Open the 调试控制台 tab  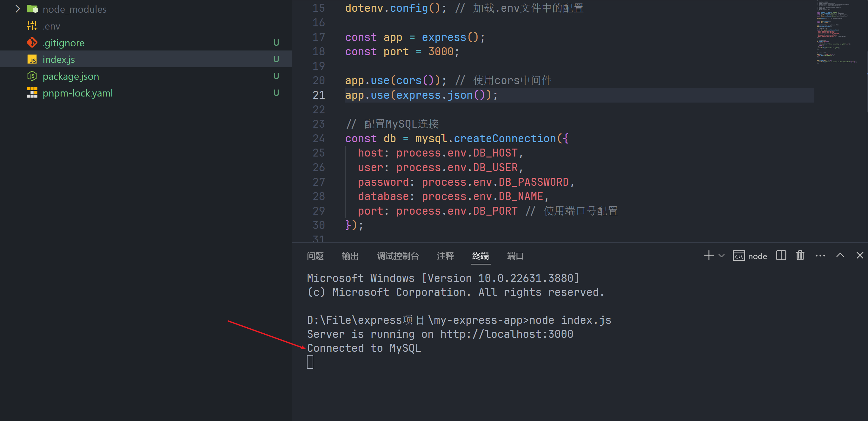[398, 256]
